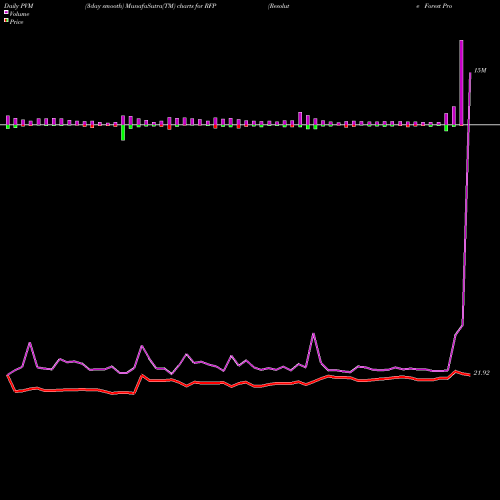Click the Price legend color swatch
Screen dimensions: 500x500
pyautogui.click(x=6, y=21)
